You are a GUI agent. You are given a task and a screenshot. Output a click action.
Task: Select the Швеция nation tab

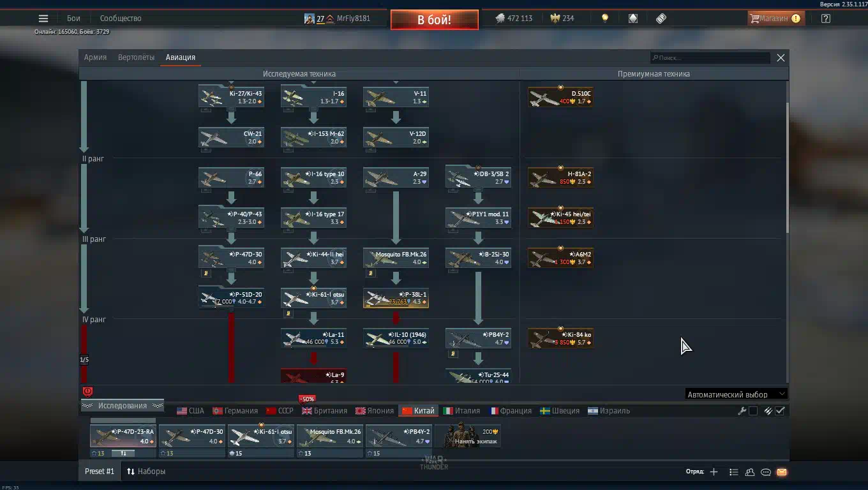[560, 411]
